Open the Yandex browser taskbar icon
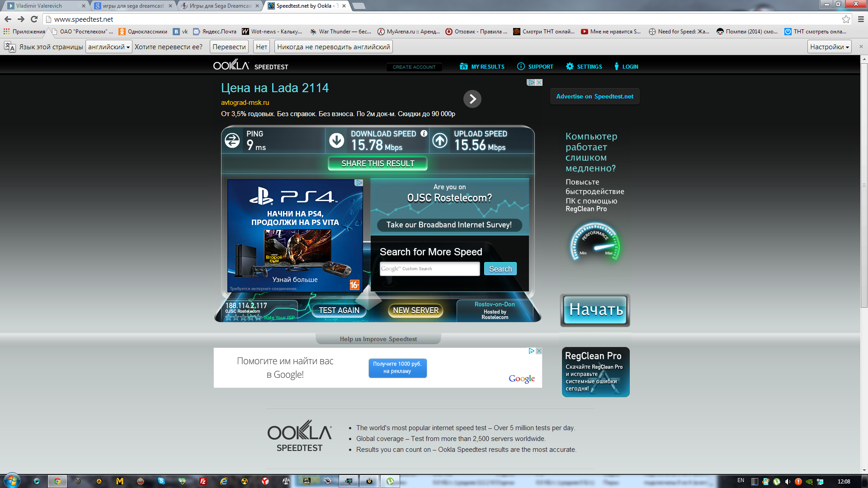This screenshot has height=488, width=868. tap(265, 481)
